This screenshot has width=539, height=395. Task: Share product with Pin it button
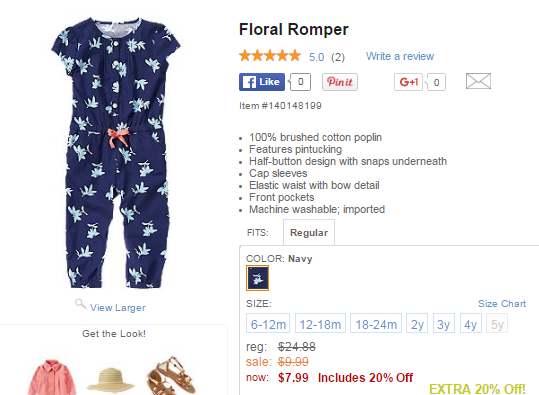pos(340,82)
